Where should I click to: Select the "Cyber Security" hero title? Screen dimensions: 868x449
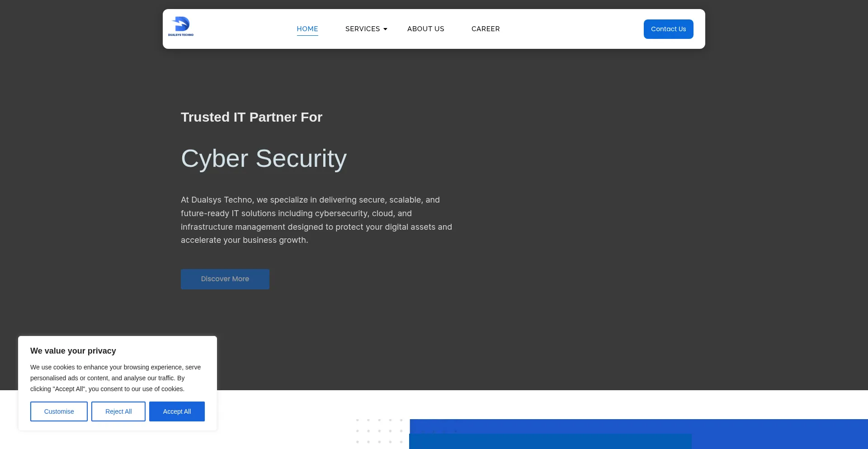(264, 159)
